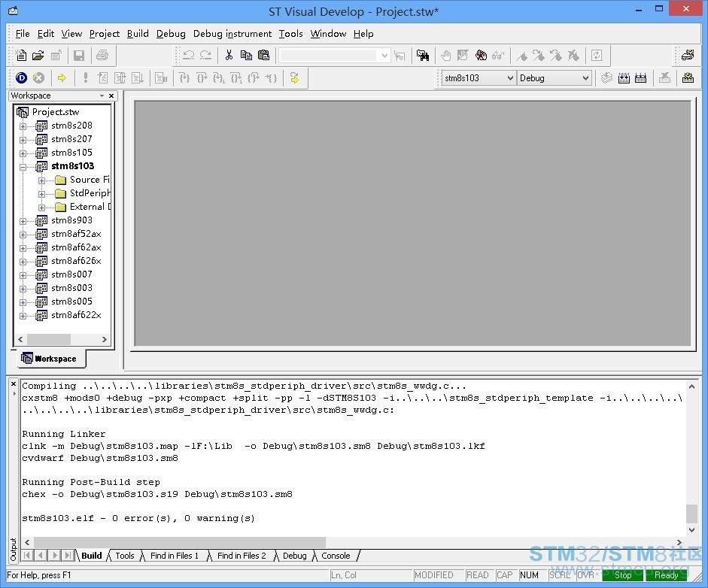Click the Step Into braces icon
The width and height of the screenshot is (708, 588).
coord(184,78)
